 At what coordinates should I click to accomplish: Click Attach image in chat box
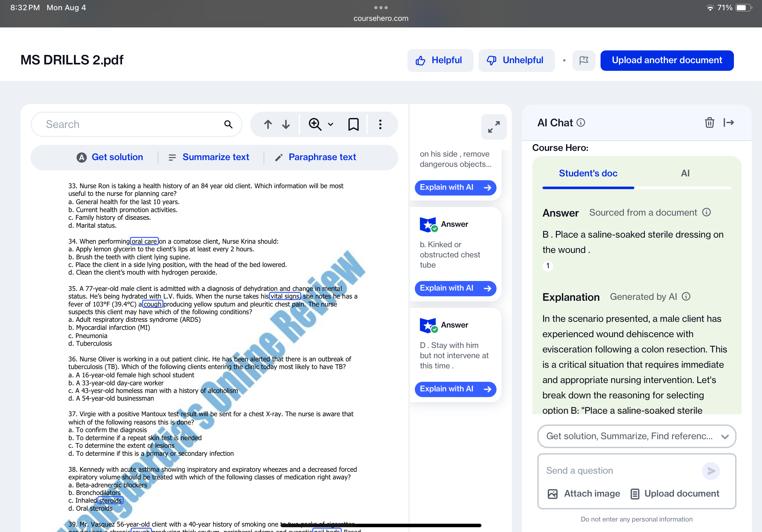coord(584,493)
